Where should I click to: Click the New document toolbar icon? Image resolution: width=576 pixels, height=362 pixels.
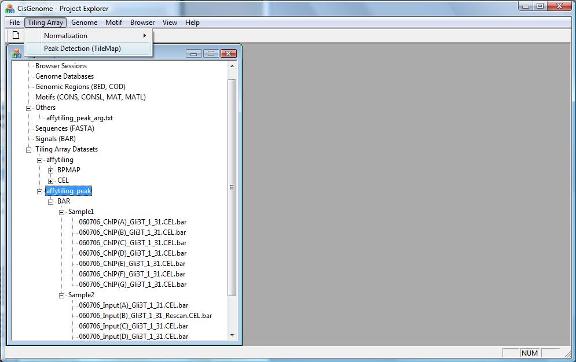[15, 35]
